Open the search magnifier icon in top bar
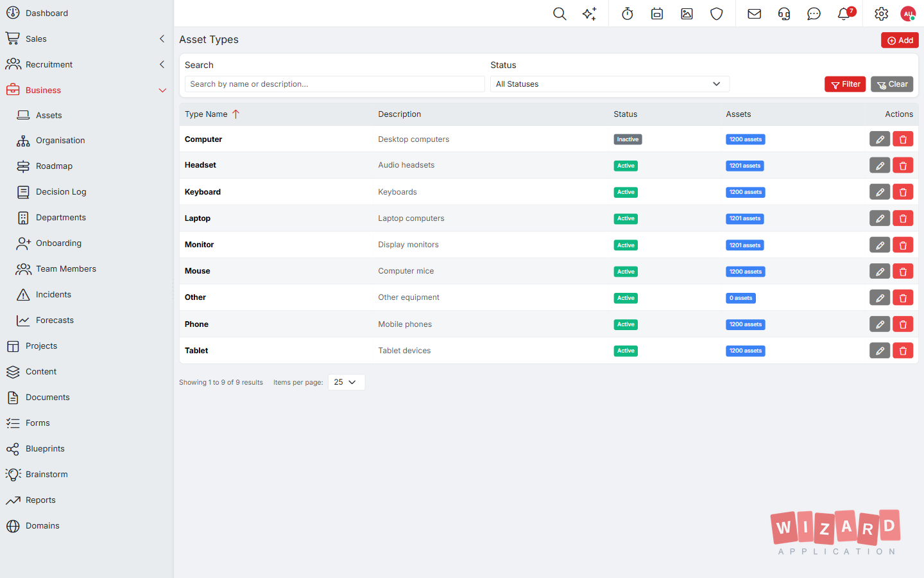This screenshot has width=924, height=578. point(560,13)
